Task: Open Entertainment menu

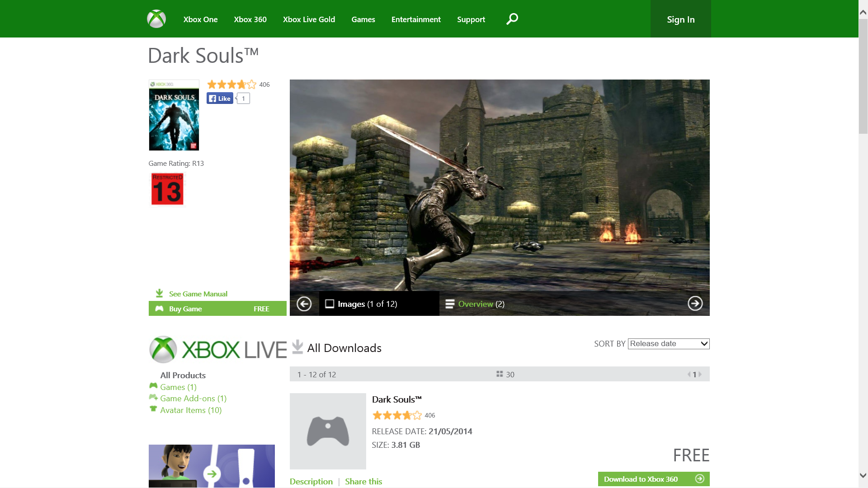Action: (416, 19)
